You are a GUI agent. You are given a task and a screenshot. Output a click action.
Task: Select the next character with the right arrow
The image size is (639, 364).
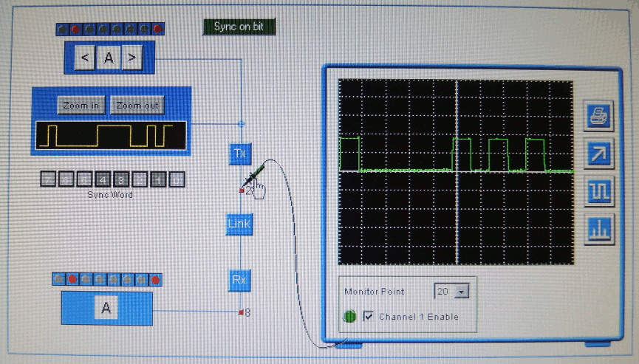click(x=132, y=58)
